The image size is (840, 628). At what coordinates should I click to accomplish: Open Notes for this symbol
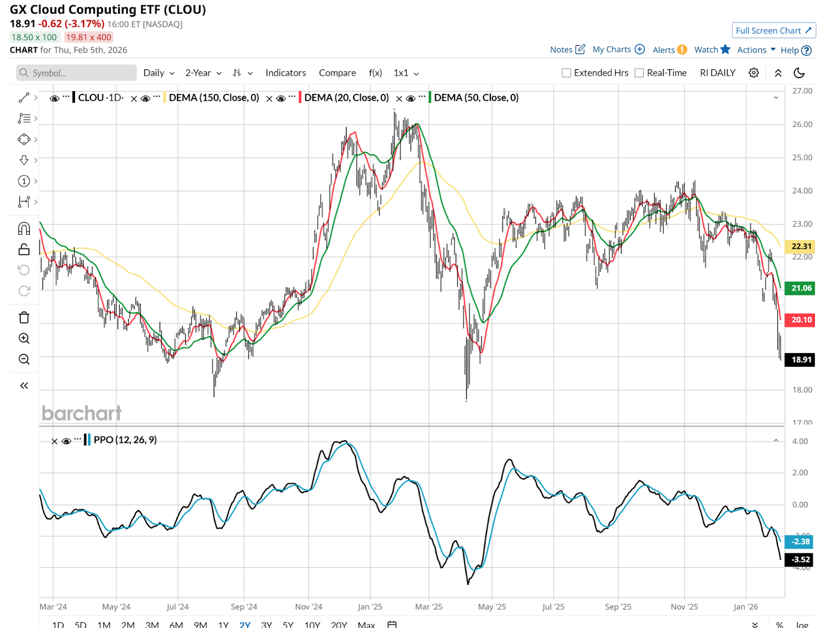(x=568, y=49)
